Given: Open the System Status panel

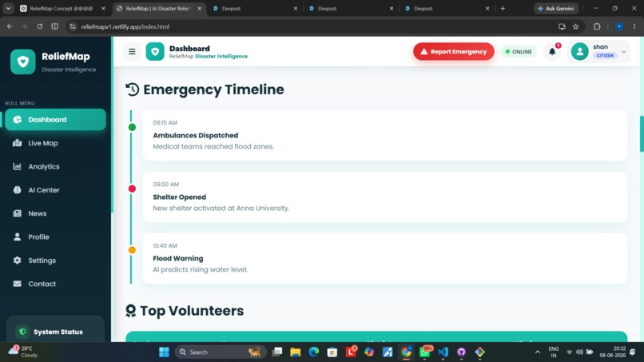Looking at the screenshot, I should pyautogui.click(x=55, y=329).
